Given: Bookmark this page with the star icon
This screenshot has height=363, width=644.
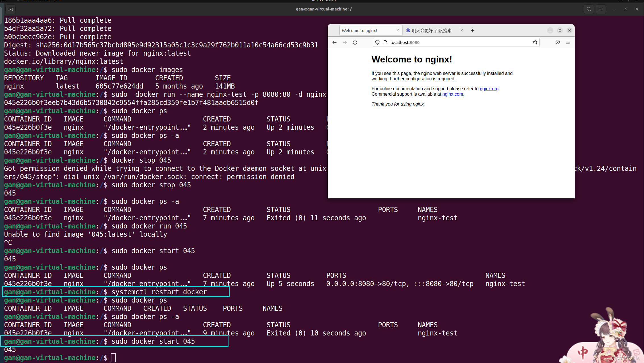Looking at the screenshot, I should 535,42.
